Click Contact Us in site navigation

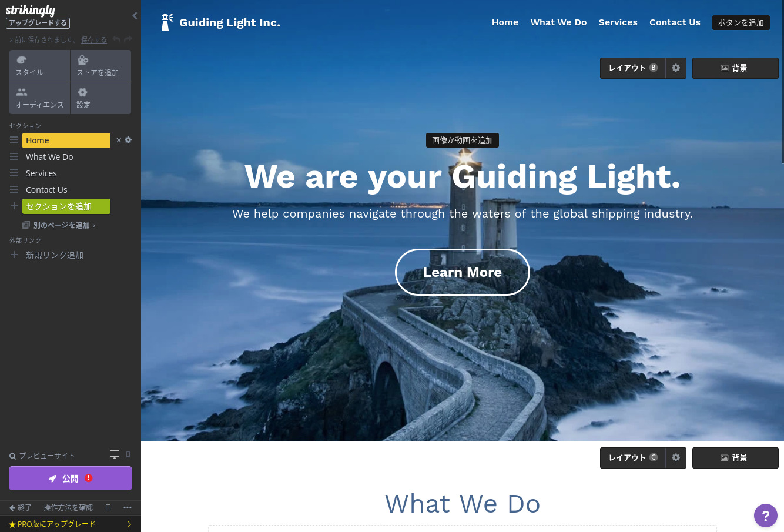click(x=675, y=22)
